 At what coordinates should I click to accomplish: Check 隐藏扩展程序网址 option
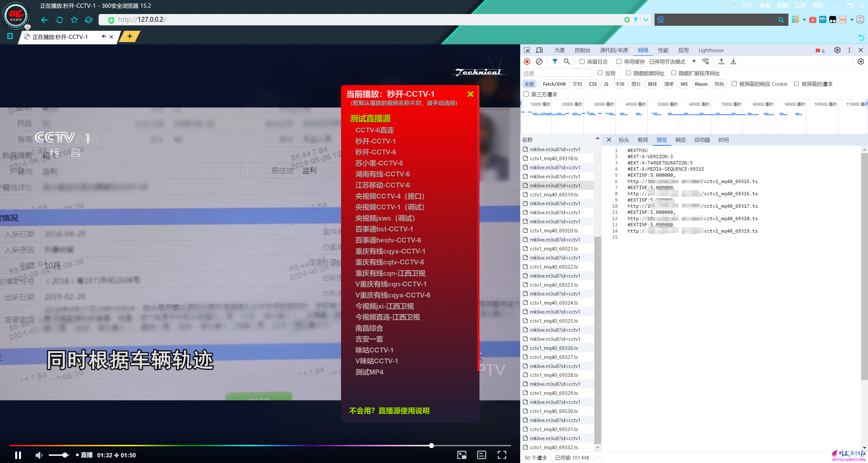coord(673,73)
